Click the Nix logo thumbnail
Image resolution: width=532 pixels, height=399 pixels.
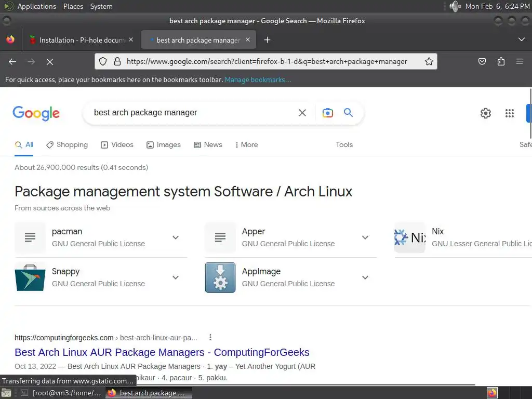(x=410, y=237)
